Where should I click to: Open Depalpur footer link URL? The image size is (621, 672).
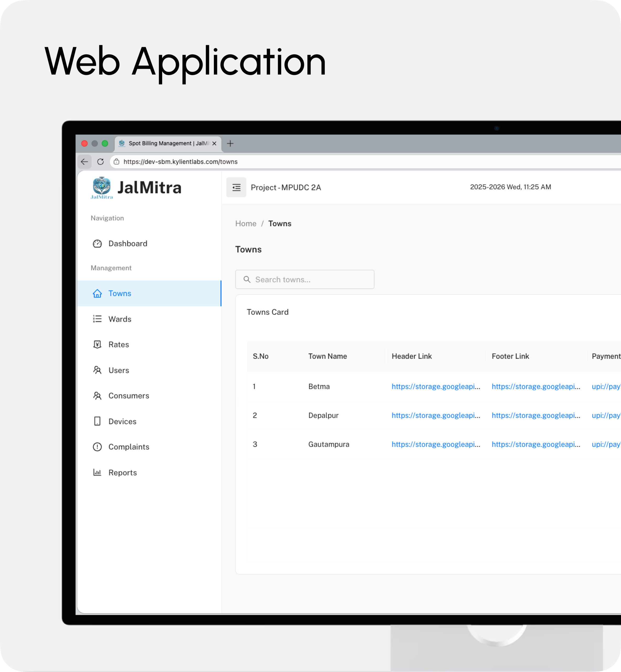pyautogui.click(x=536, y=415)
